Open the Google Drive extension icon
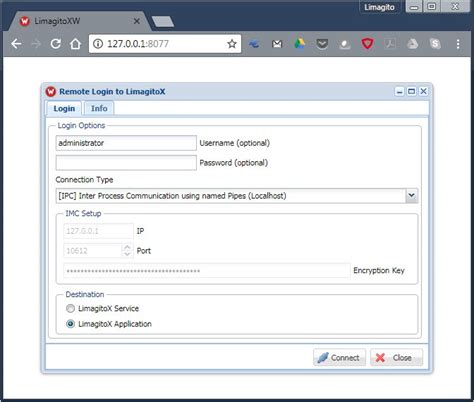Screen dimensions: 474x402 (x=299, y=44)
